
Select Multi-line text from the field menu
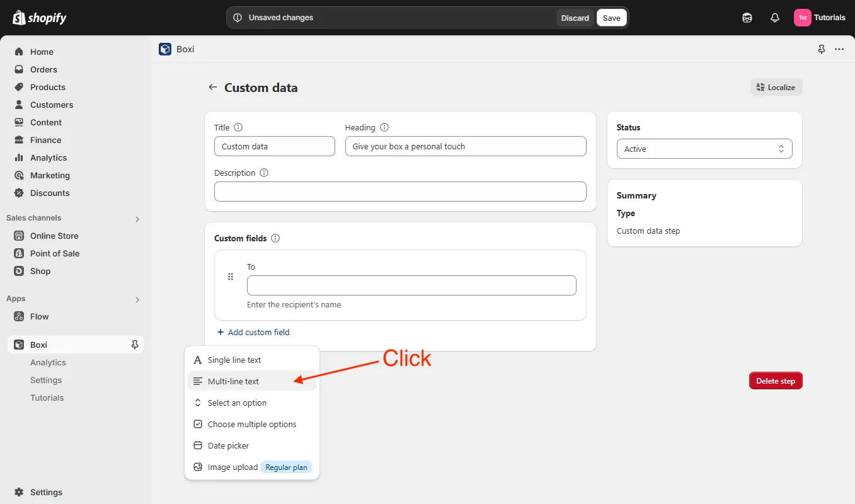coord(234,381)
